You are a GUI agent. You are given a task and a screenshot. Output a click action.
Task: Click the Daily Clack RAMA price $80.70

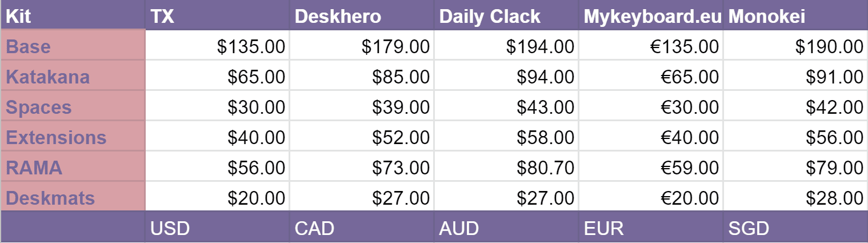tap(545, 168)
